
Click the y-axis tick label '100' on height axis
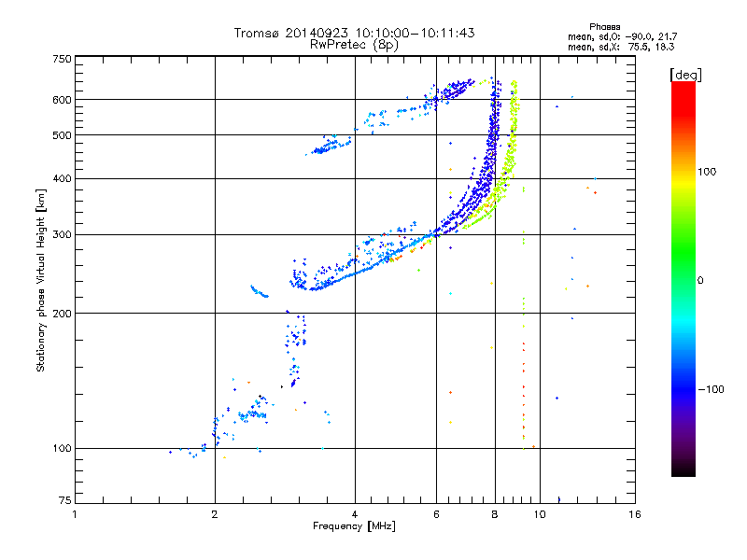(x=62, y=449)
